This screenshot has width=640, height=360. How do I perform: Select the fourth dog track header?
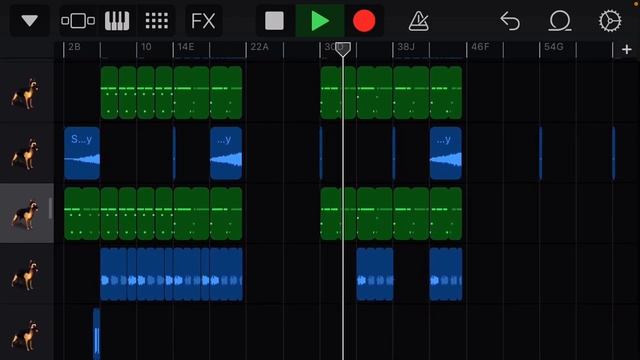[27, 274]
